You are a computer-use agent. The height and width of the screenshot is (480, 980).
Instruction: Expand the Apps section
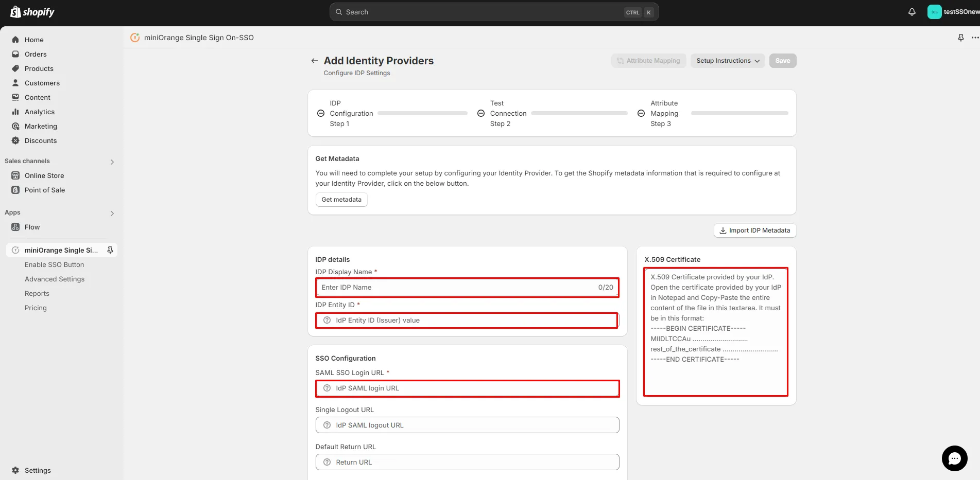pos(112,213)
